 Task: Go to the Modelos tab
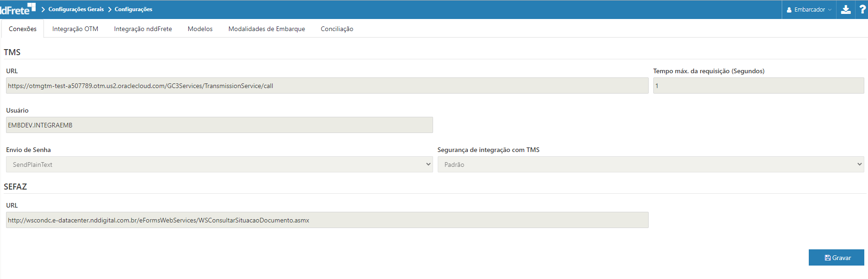(x=200, y=29)
